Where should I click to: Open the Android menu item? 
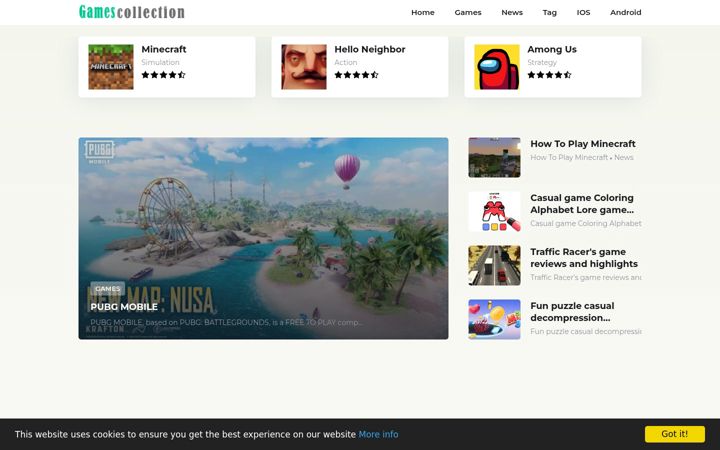tap(625, 12)
